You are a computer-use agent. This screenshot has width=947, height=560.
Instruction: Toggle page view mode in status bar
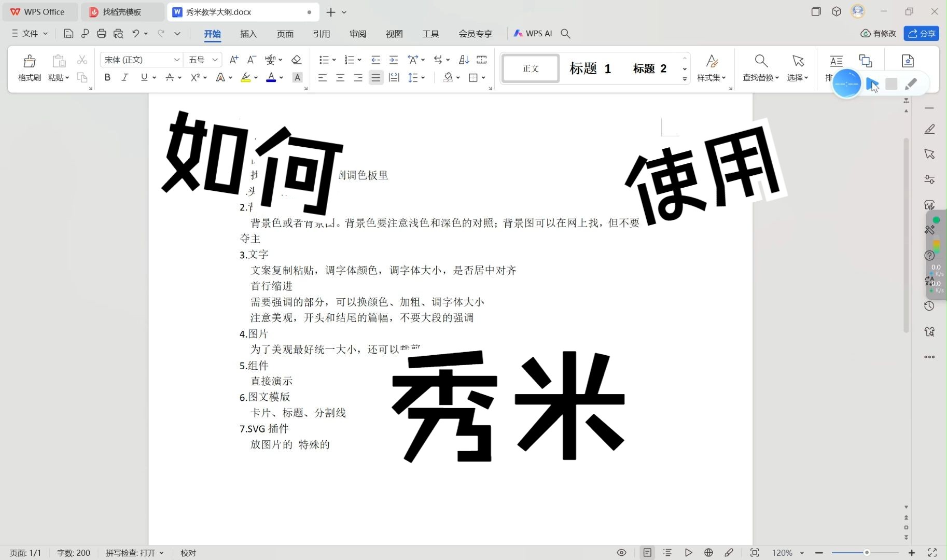coord(647,553)
